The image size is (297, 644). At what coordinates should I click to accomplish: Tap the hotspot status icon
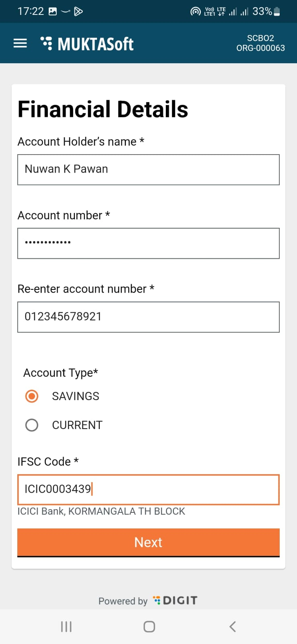195,11
